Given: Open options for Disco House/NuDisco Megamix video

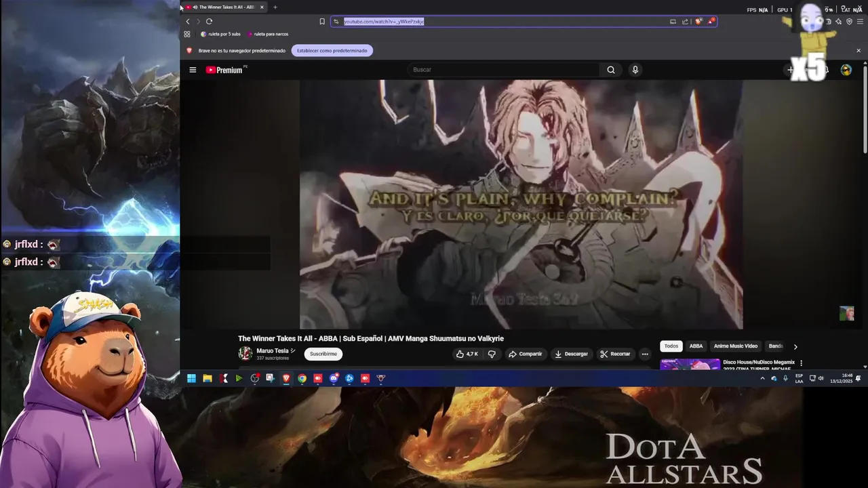Looking at the screenshot, I should (x=802, y=363).
